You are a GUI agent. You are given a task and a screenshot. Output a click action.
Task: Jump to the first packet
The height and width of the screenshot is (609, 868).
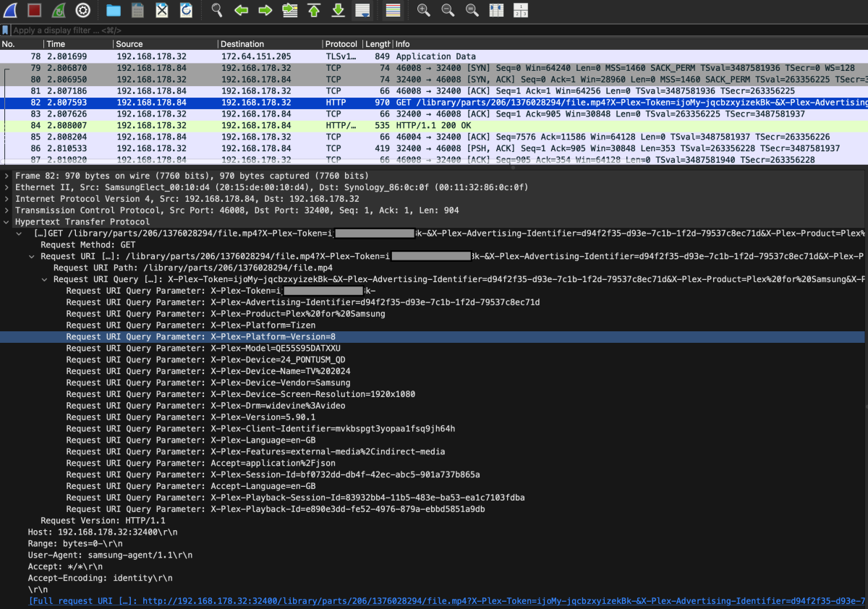(x=315, y=10)
